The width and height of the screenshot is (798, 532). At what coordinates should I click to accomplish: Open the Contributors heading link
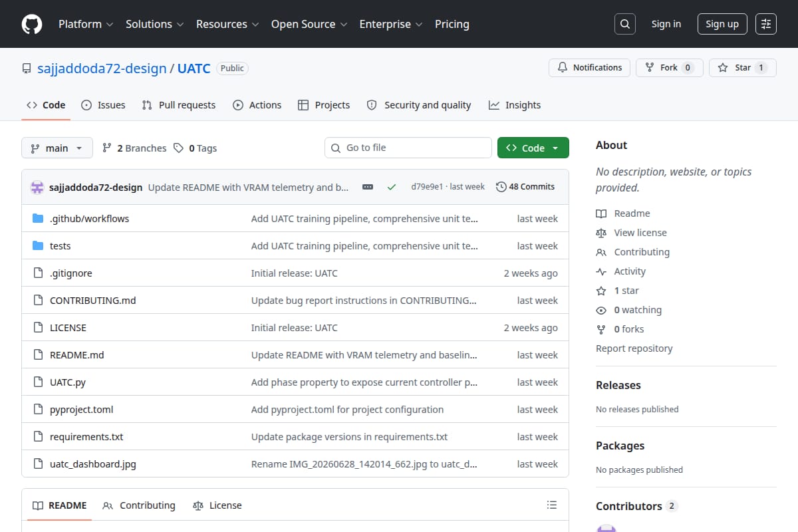[636, 506]
